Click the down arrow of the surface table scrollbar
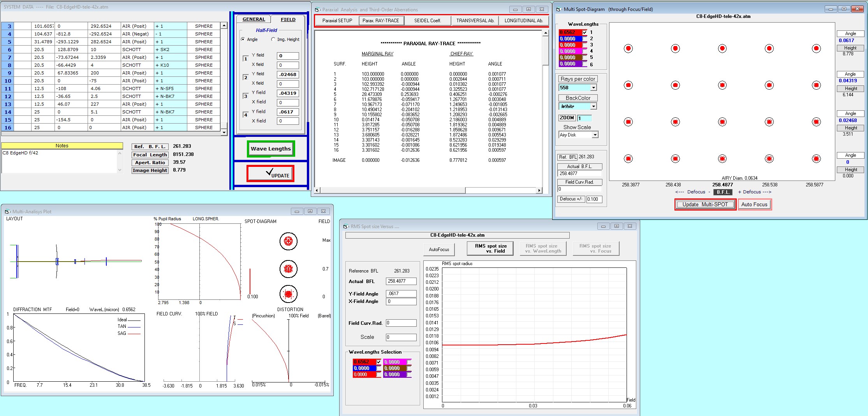This screenshot has height=416, width=868. pos(224,133)
